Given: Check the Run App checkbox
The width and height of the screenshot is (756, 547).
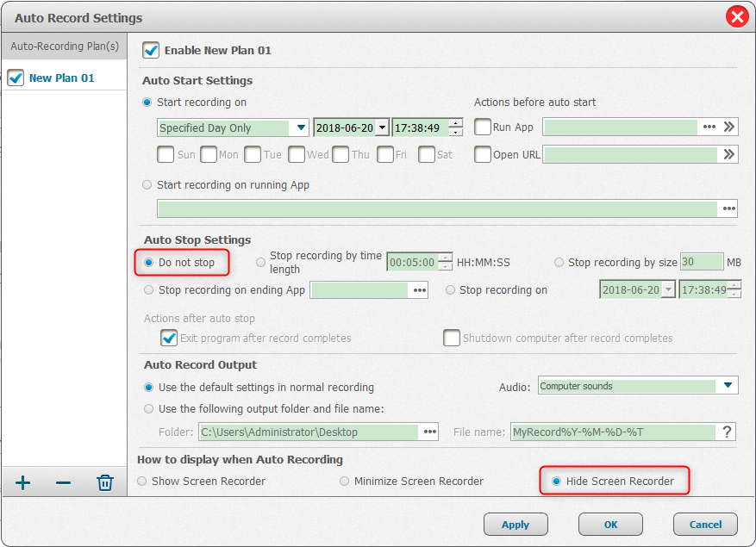Looking at the screenshot, I should pyautogui.click(x=483, y=127).
